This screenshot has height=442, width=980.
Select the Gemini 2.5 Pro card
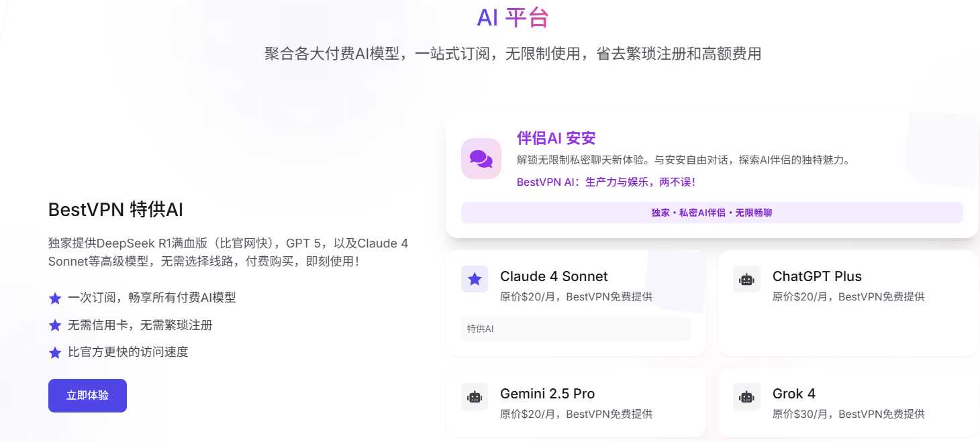[576, 401]
